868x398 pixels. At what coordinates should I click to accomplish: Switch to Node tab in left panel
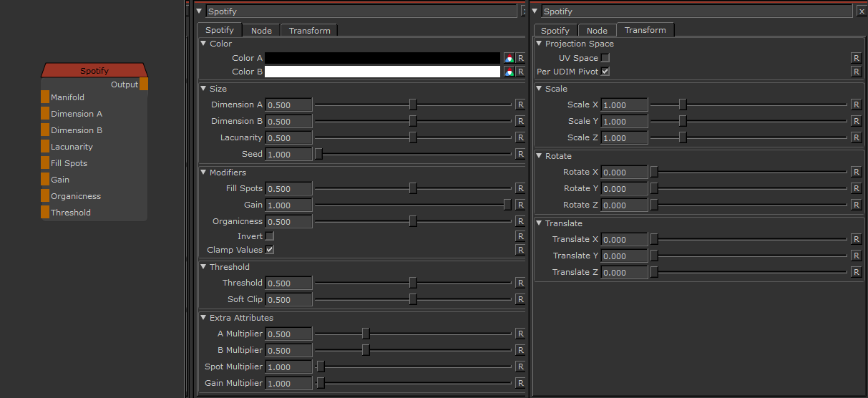point(261,31)
